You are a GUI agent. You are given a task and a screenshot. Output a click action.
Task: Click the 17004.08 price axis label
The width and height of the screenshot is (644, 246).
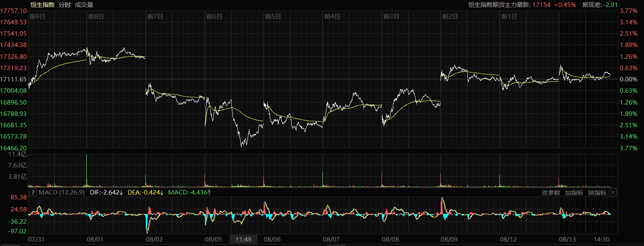(13, 91)
